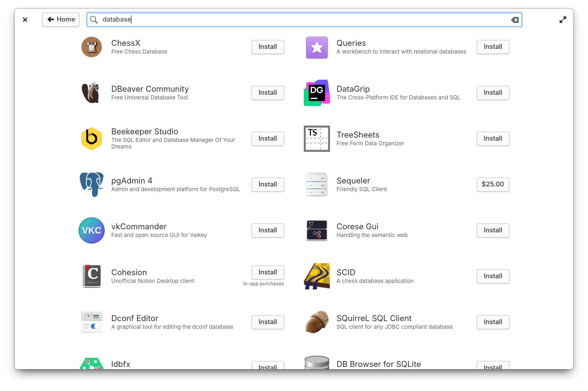Click the Sequeler server icon
The height and width of the screenshot is (391, 588).
(x=317, y=185)
